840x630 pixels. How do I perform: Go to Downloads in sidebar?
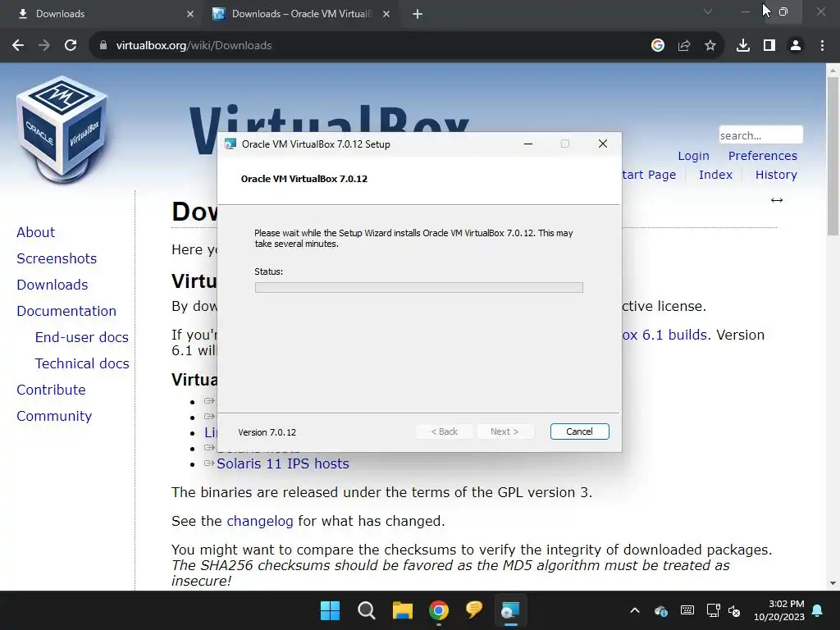(x=52, y=285)
